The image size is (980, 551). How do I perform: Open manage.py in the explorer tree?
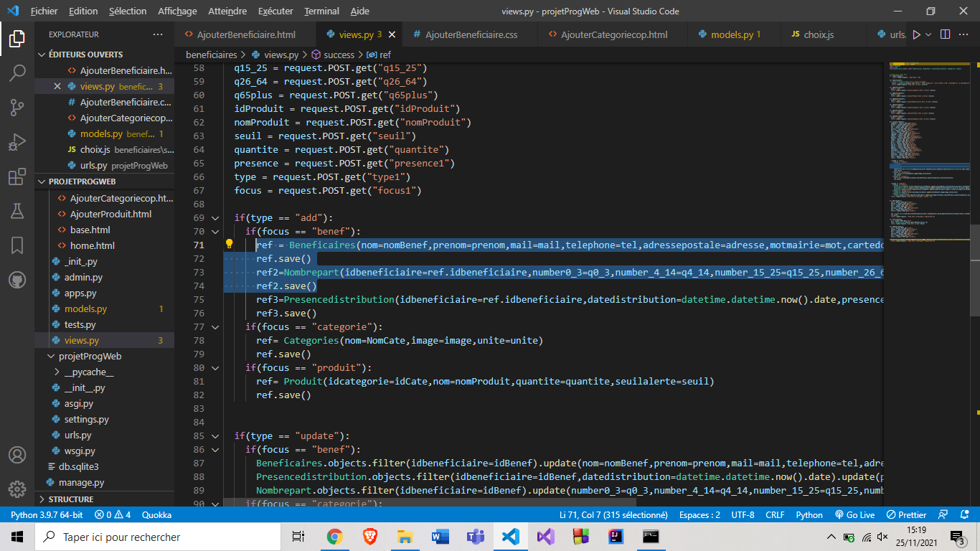click(81, 483)
